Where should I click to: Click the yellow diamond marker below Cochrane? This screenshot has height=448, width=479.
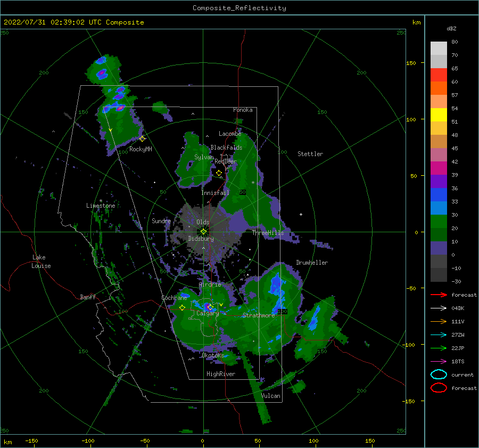183,308
